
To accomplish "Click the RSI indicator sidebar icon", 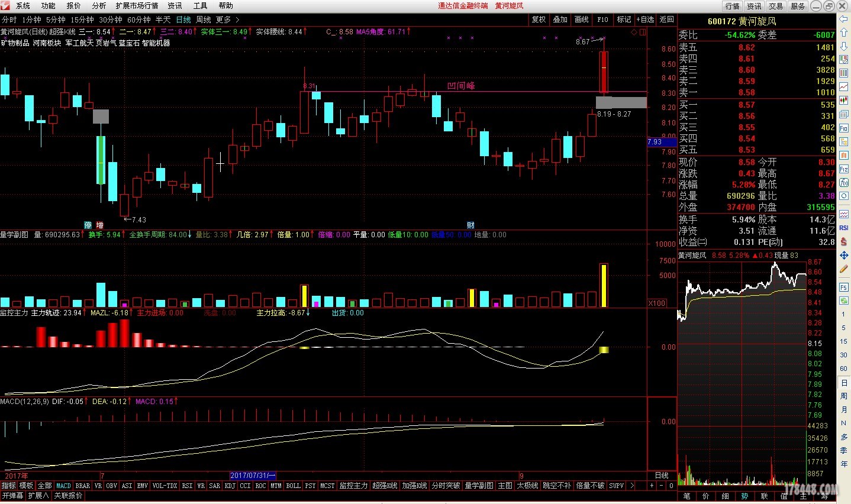I will click(x=844, y=228).
